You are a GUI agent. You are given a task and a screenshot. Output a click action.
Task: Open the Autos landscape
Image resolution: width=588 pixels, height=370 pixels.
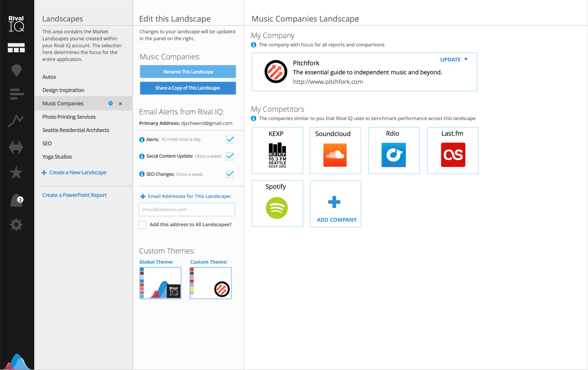click(x=49, y=77)
